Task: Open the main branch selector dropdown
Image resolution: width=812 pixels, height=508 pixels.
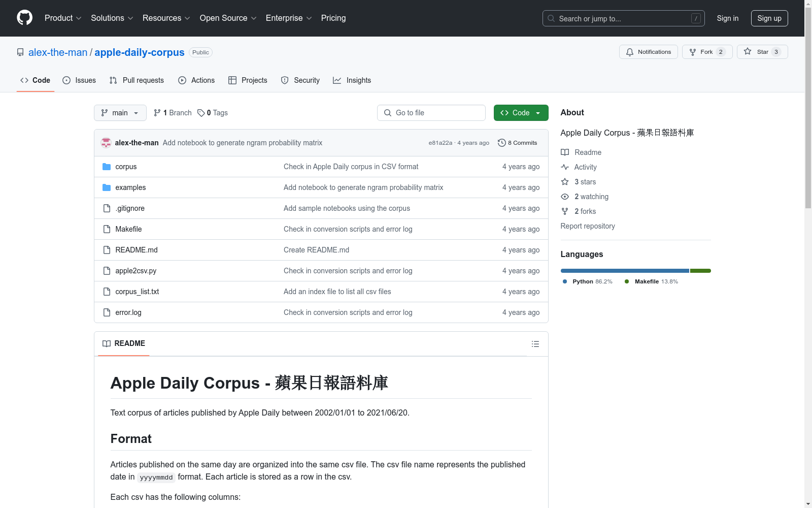Action: pyautogui.click(x=120, y=113)
